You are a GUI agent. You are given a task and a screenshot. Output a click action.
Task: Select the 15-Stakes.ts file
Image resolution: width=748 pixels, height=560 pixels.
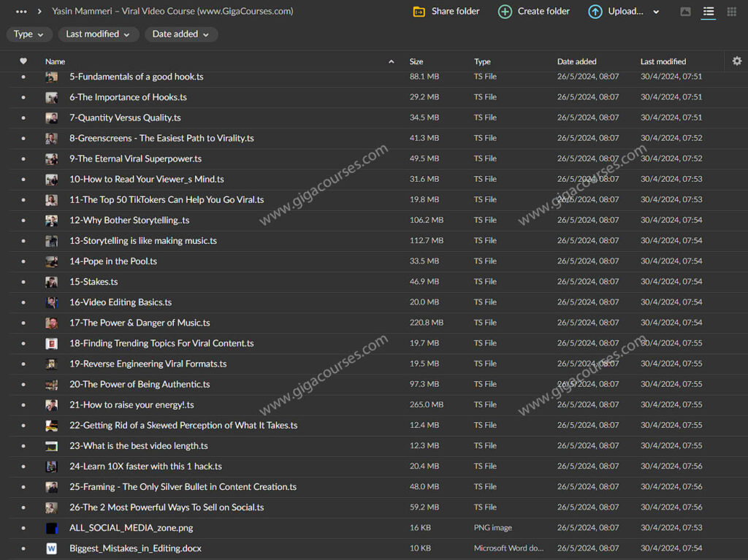93,282
